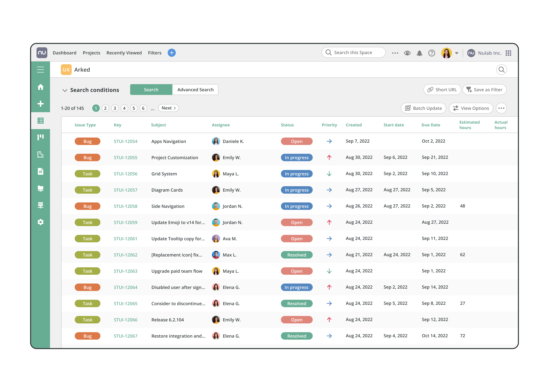The image size is (549, 392).
Task: Open the Kanban board view
Action: pos(41,137)
